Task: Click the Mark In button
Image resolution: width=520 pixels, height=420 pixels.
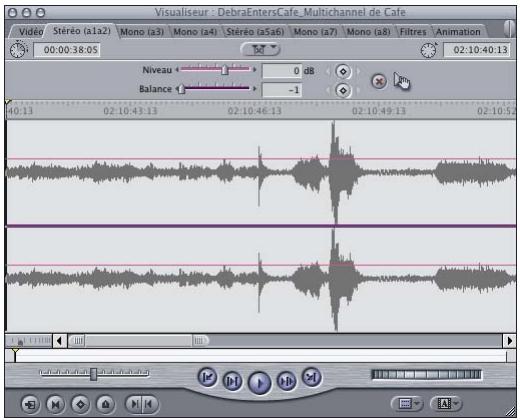Action: (133, 404)
